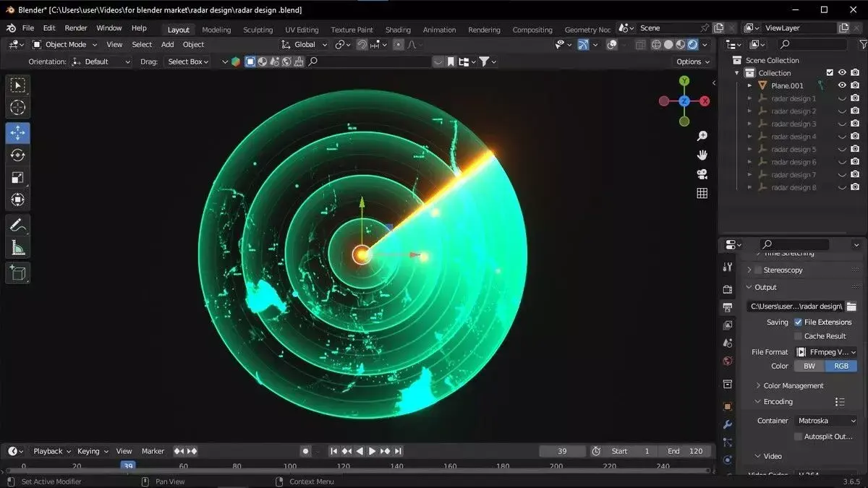This screenshot has height=488, width=868.
Task: Open the Global transform orientation dropdown
Action: (x=304, y=45)
